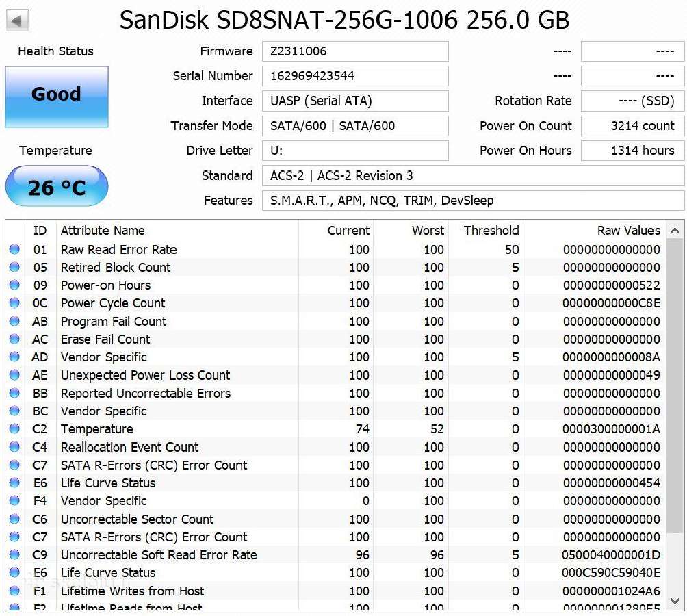Select the Reported Uncorrectable Errors attribute

pos(336,393)
